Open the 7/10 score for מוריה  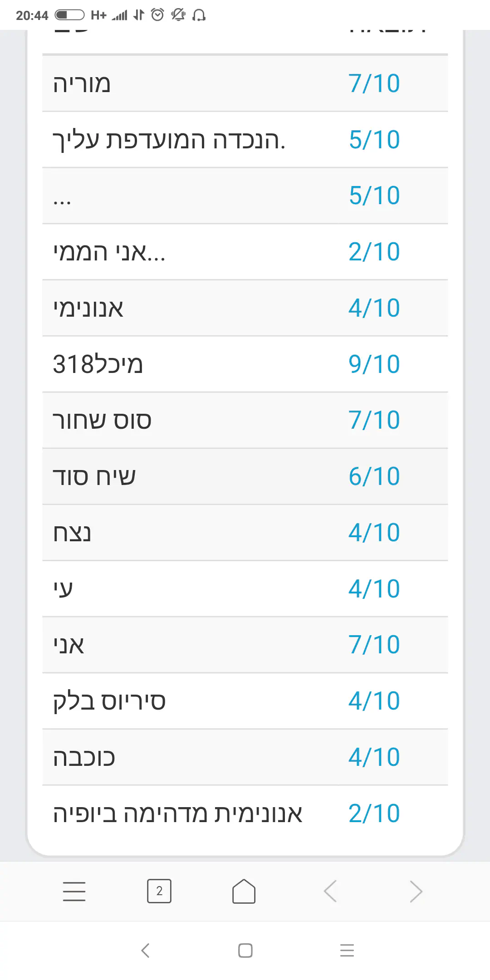(374, 83)
